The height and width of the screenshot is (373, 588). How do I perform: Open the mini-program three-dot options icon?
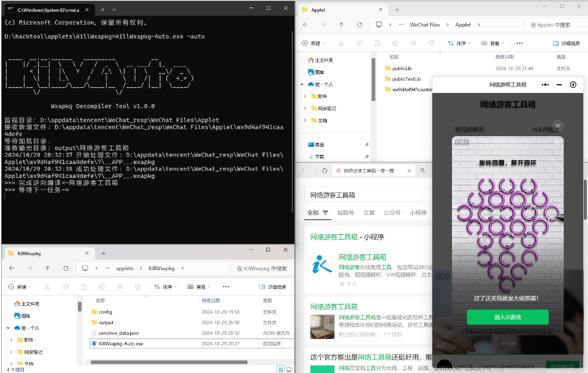coord(545,84)
